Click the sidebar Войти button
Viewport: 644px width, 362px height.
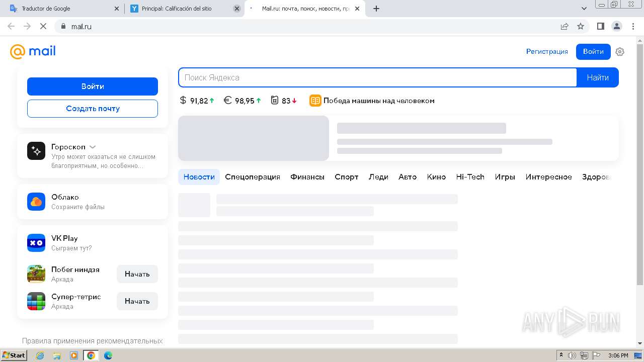93,86
